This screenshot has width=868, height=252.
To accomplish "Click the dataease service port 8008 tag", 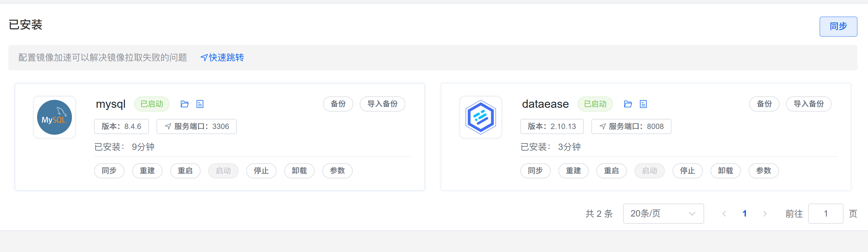I will 631,126.
